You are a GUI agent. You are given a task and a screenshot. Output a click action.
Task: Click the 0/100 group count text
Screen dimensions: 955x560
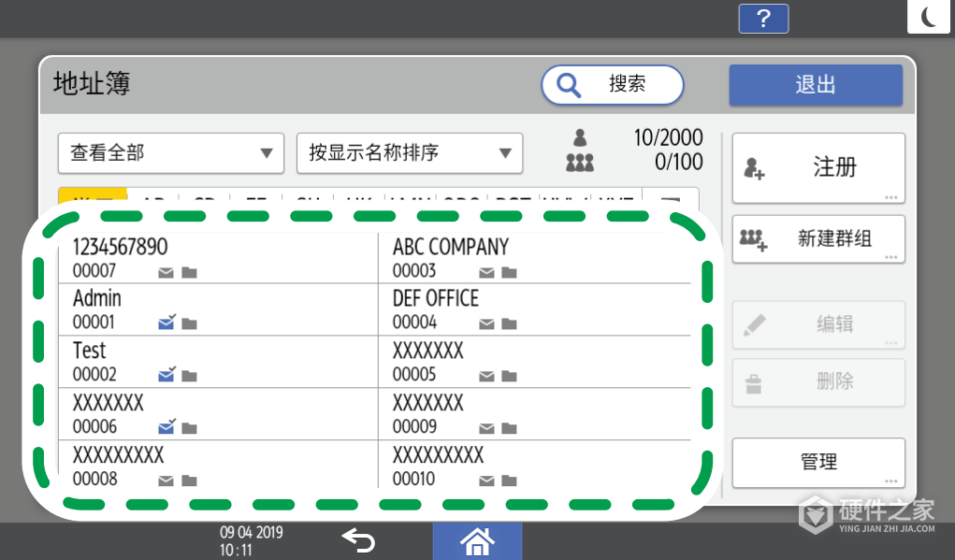click(678, 162)
